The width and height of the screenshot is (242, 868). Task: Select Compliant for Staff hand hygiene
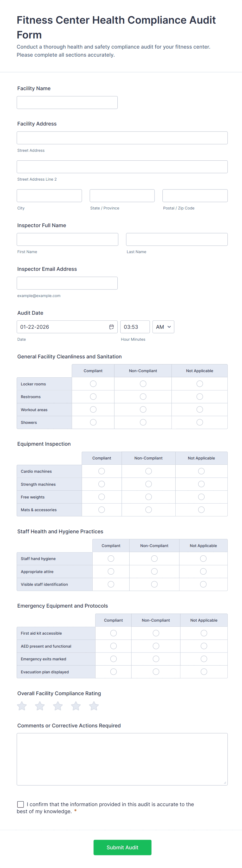pyautogui.click(x=111, y=559)
